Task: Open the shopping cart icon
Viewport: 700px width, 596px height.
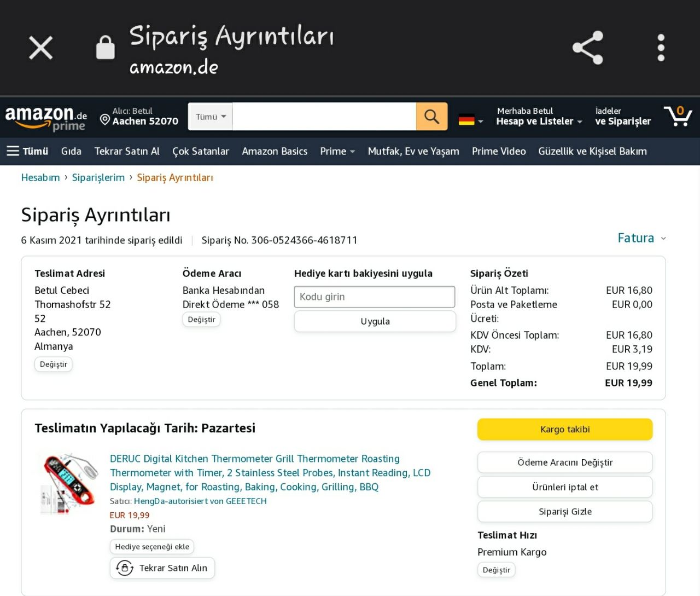Action: click(x=678, y=116)
